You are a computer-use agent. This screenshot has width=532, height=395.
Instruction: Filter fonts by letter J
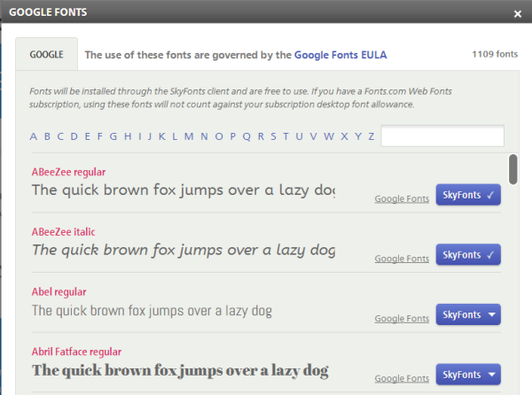(x=150, y=136)
